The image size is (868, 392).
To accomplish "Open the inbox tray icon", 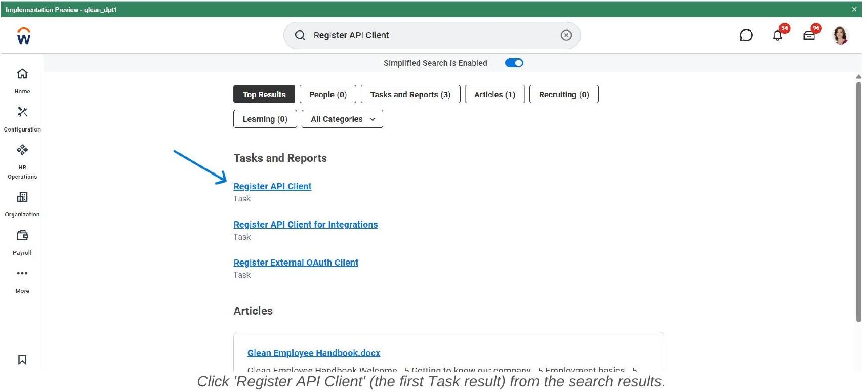I will pyautogui.click(x=809, y=35).
